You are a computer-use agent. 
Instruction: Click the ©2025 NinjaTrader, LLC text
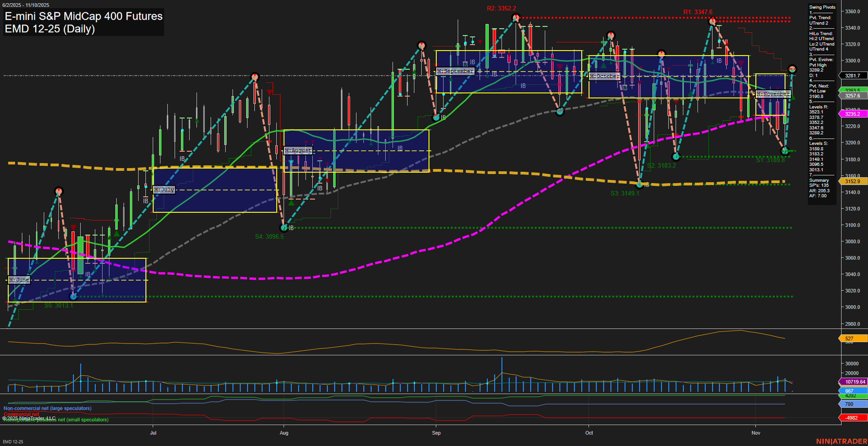(x=28, y=418)
